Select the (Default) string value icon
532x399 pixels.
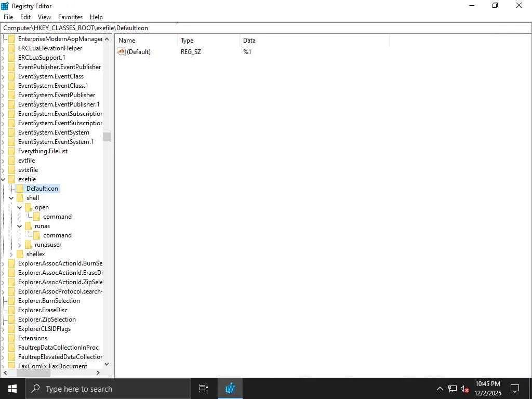pos(122,51)
